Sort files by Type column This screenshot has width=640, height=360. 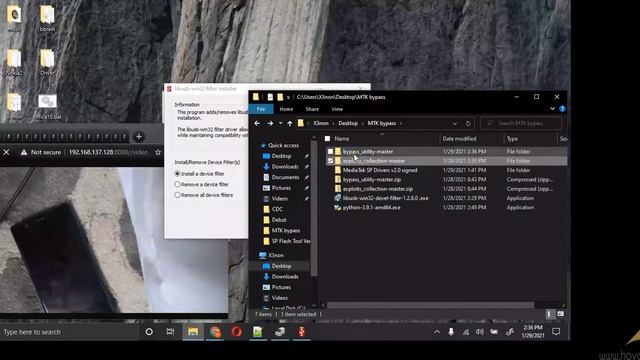point(512,139)
